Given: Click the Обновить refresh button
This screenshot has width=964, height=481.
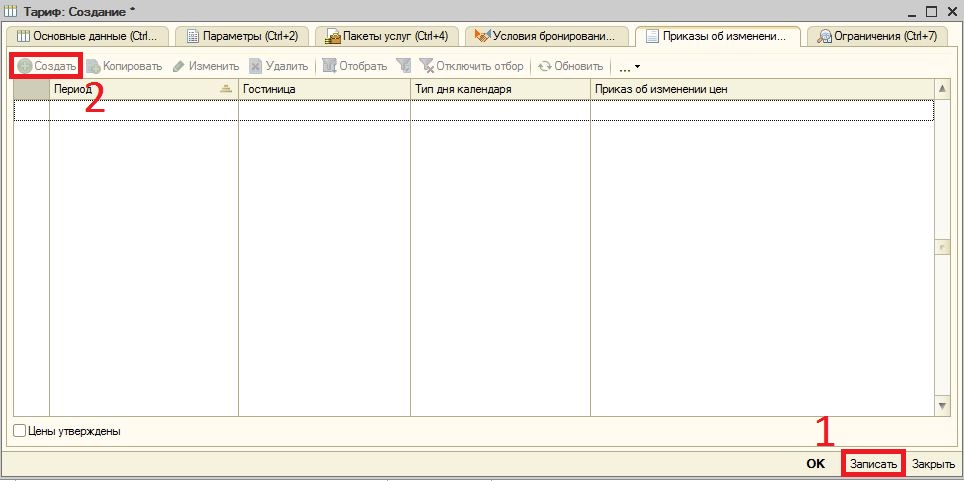Looking at the screenshot, I should click(x=571, y=66).
